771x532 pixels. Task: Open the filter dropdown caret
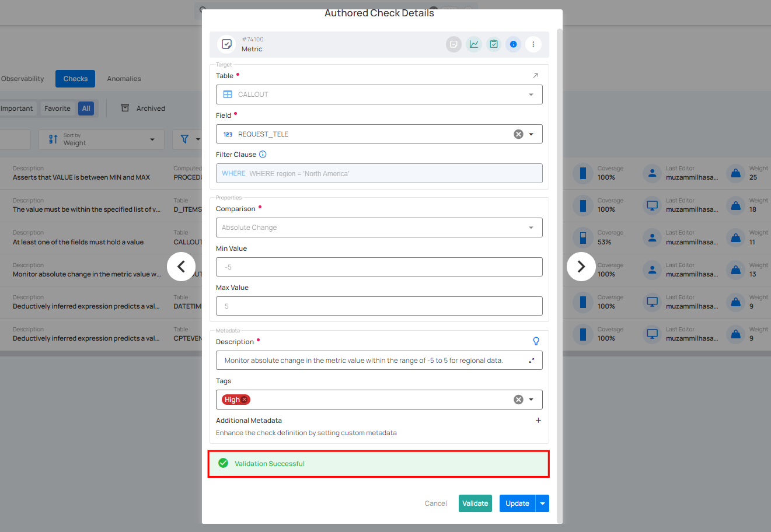pos(198,139)
